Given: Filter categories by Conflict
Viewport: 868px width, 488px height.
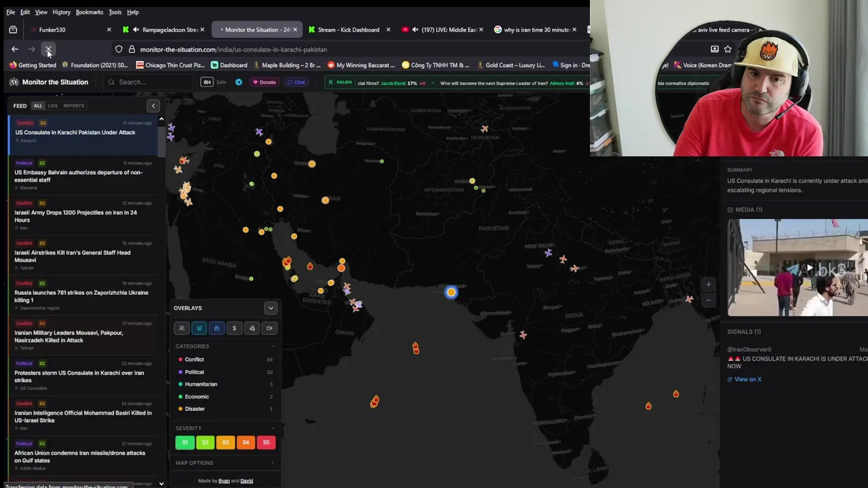Looking at the screenshot, I should click(224, 359).
